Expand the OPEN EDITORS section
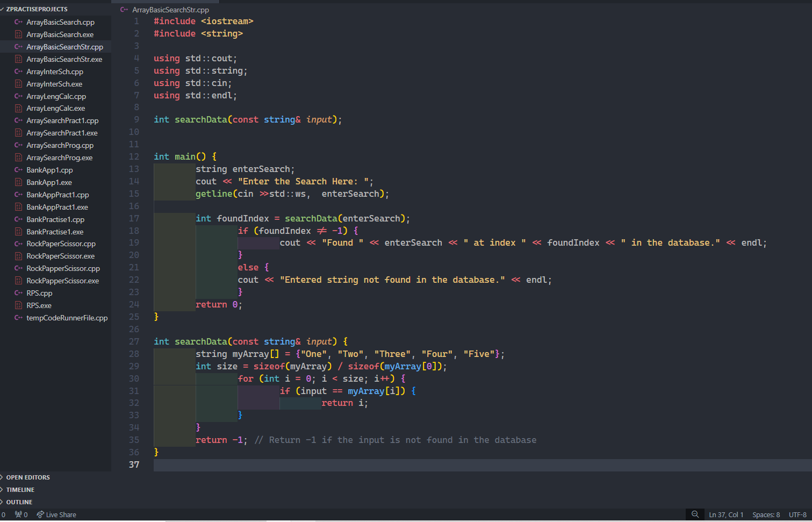This screenshot has width=812, height=522. [28, 477]
